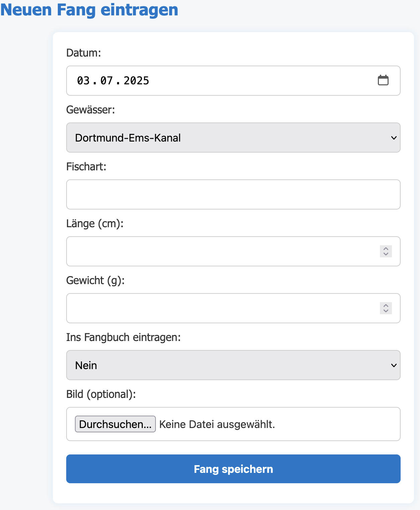The image size is (420, 510).
Task: Click the chevron arrow of Gewässer select
Action: [x=394, y=138]
